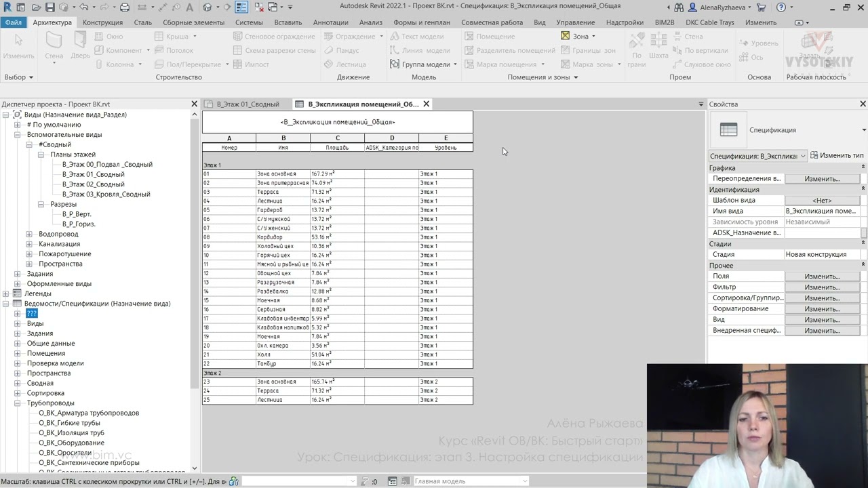Click schedule cell 'Зона основная' in row 01
Viewport: 868px width, 488px height.
(283, 174)
